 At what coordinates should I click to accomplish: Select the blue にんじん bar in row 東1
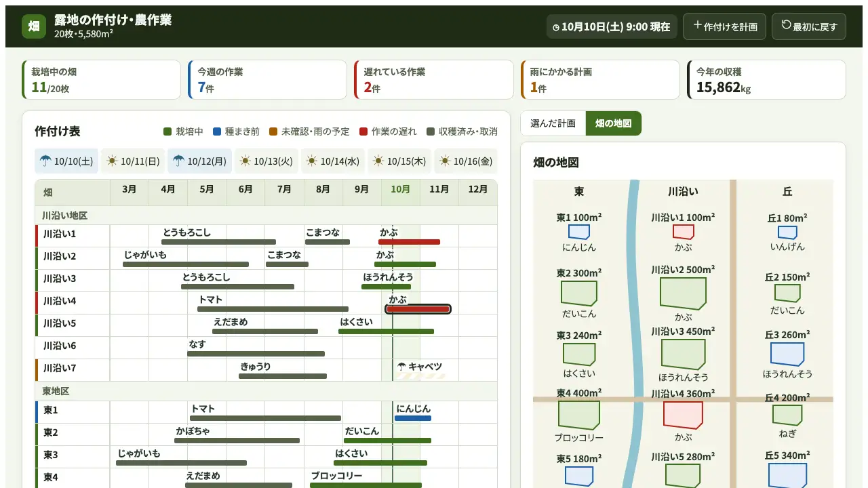coord(413,418)
